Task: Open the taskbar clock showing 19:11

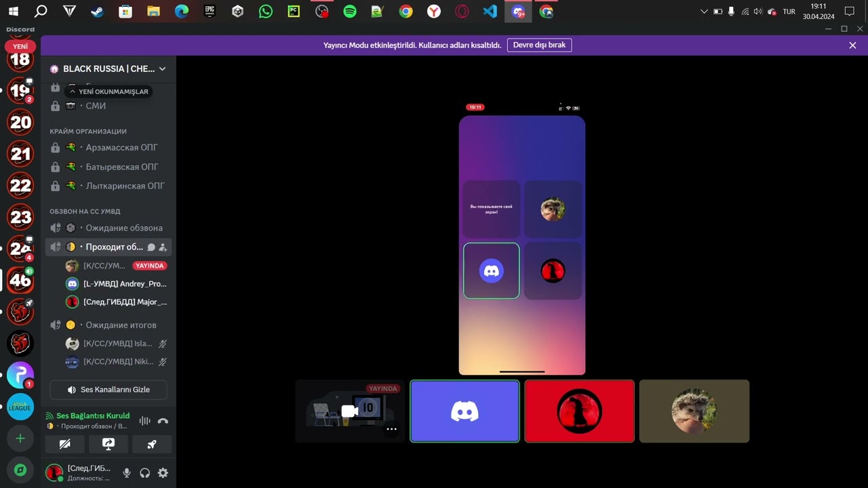Action: click(818, 12)
